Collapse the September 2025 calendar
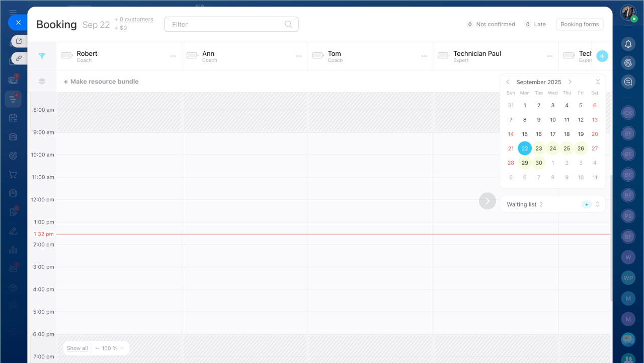The image size is (644, 363). point(597,82)
